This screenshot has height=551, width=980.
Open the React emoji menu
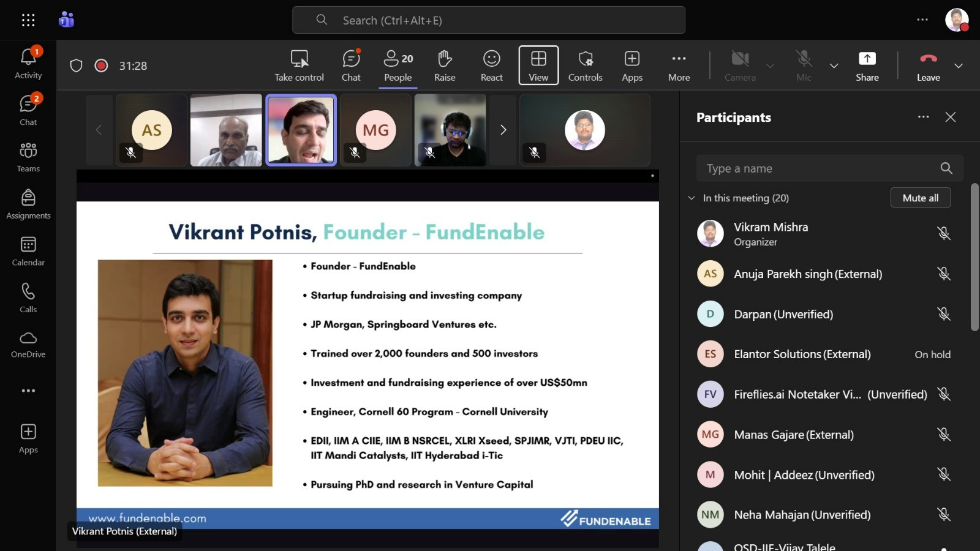pos(491,66)
